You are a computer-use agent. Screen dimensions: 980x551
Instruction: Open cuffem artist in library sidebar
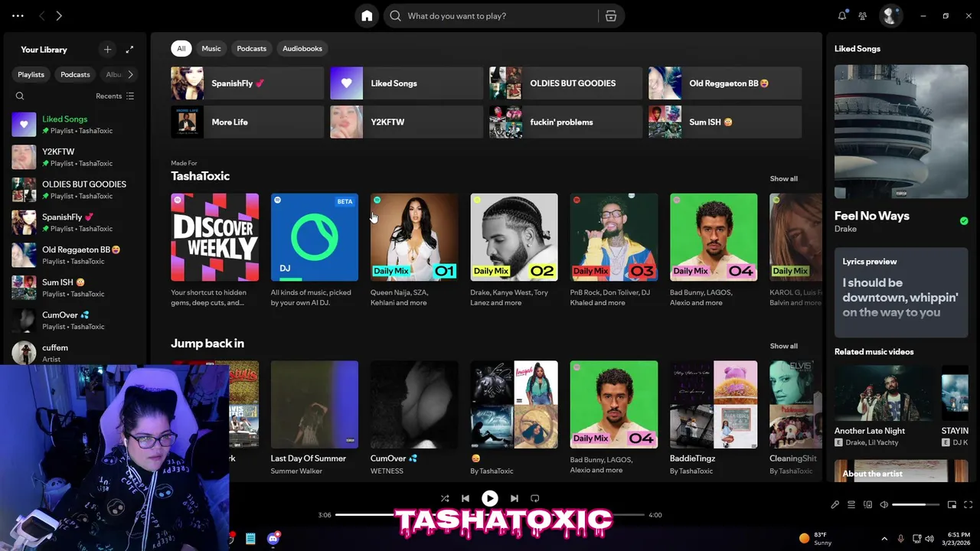coord(73,353)
